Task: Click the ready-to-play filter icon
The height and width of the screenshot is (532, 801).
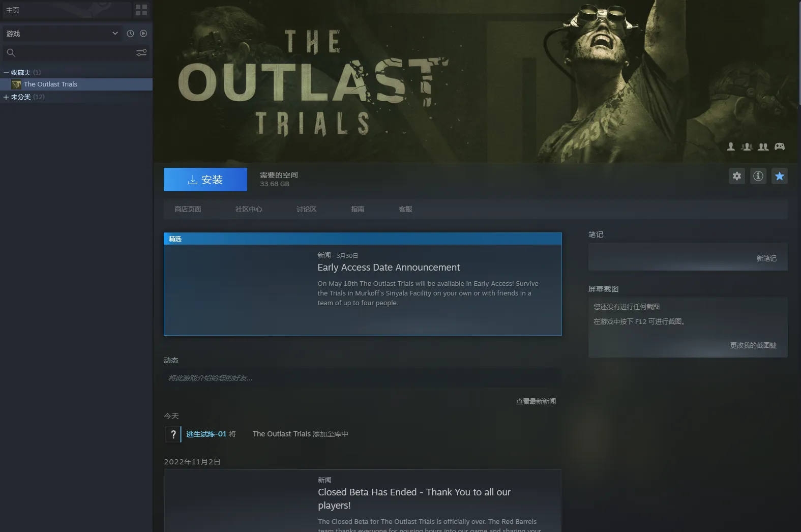Action: tap(143, 34)
